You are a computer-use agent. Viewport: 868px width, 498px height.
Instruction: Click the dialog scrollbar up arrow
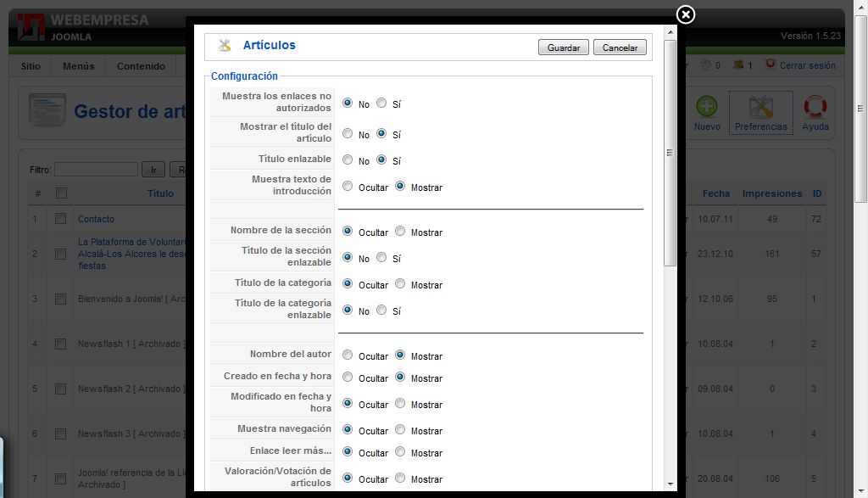coord(670,32)
